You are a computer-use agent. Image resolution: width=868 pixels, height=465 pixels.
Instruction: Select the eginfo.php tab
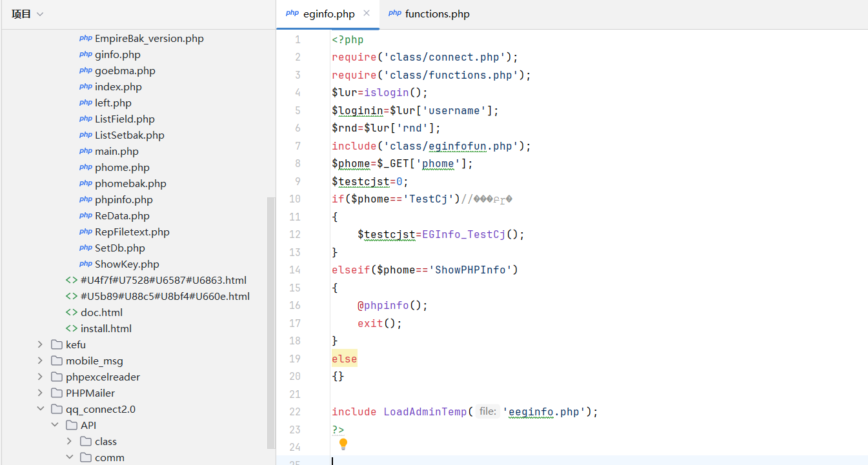(x=328, y=14)
